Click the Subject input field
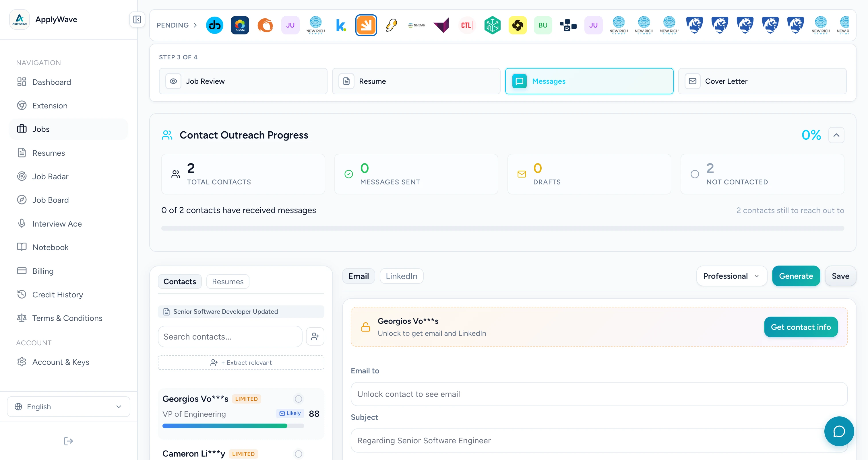Screen dimensions: 868x460 click(x=599, y=440)
